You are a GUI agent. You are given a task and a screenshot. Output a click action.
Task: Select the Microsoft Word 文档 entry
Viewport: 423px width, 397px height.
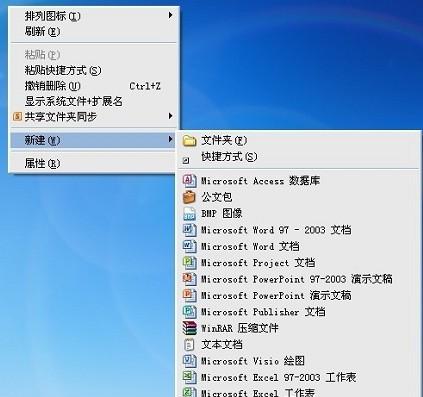point(299,246)
